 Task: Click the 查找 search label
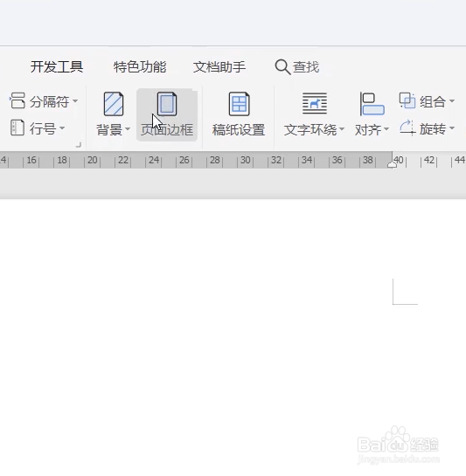[x=306, y=67]
